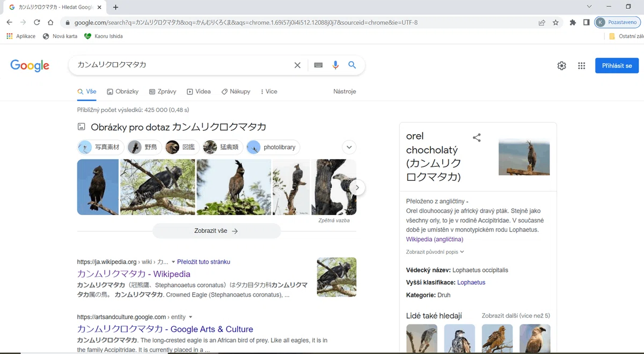Open the on-screen keyboard icon
This screenshot has width=644, height=354.
coord(318,65)
